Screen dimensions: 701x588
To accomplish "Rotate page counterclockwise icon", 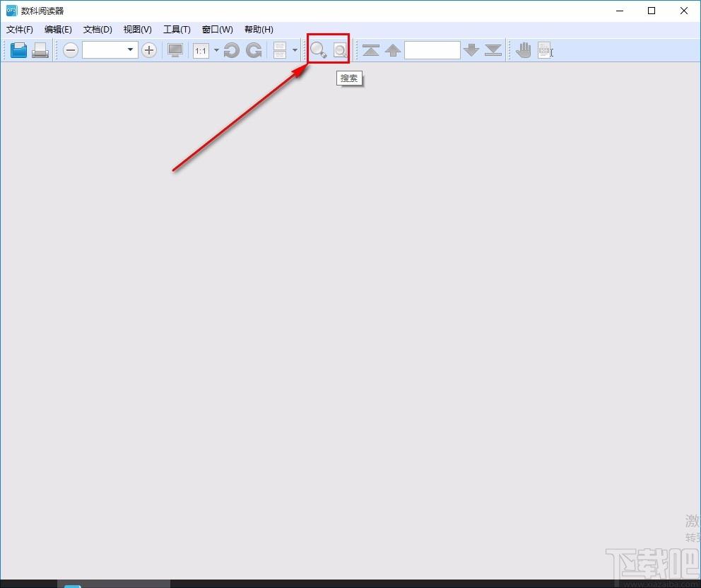I will coord(231,49).
